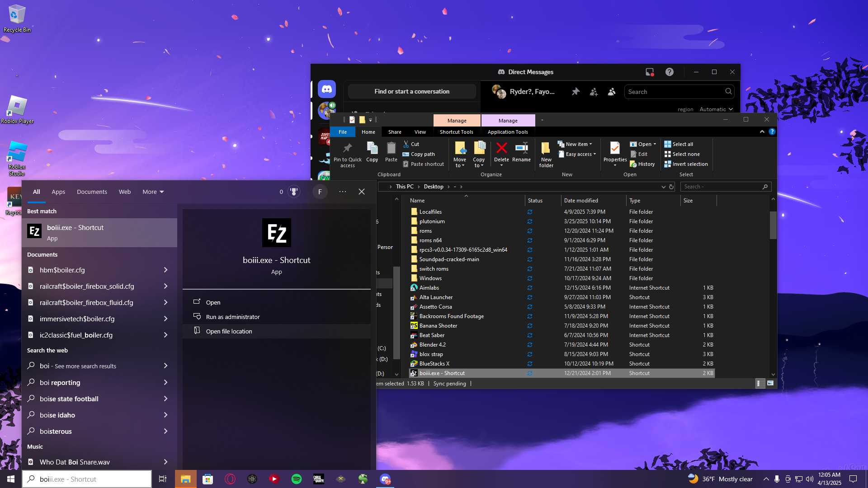Image resolution: width=868 pixels, height=488 pixels.
Task: Open Call of Duty from the taskbar
Action: coord(319,479)
